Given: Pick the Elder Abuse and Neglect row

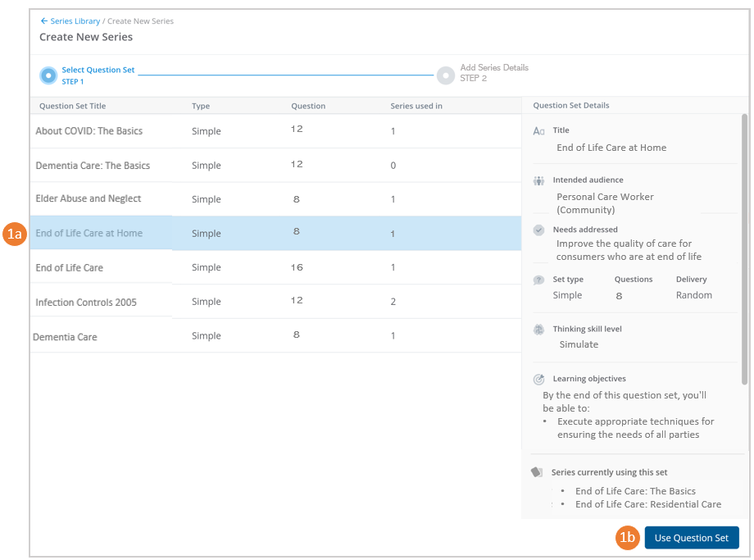Looking at the screenshot, I should 89,199.
